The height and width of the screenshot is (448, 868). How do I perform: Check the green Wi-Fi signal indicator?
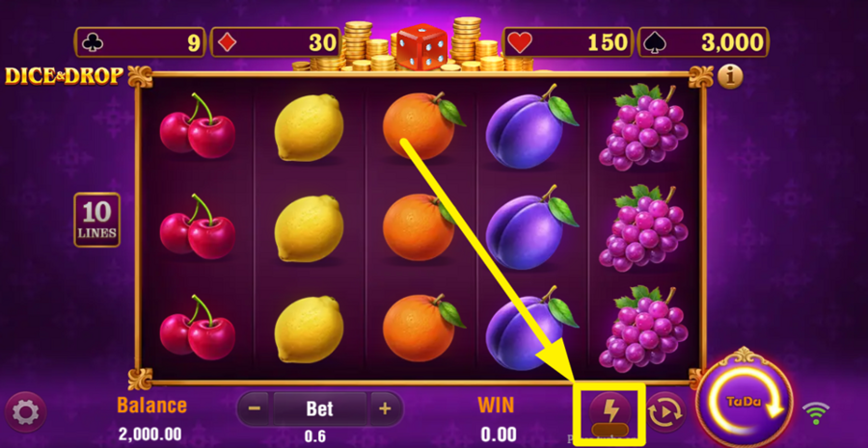[816, 413]
